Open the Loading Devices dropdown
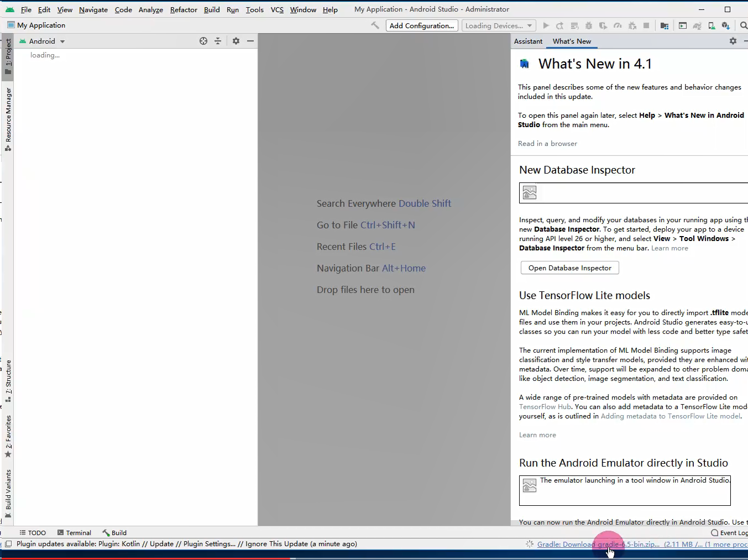This screenshot has height=560, width=748. [x=499, y=25]
